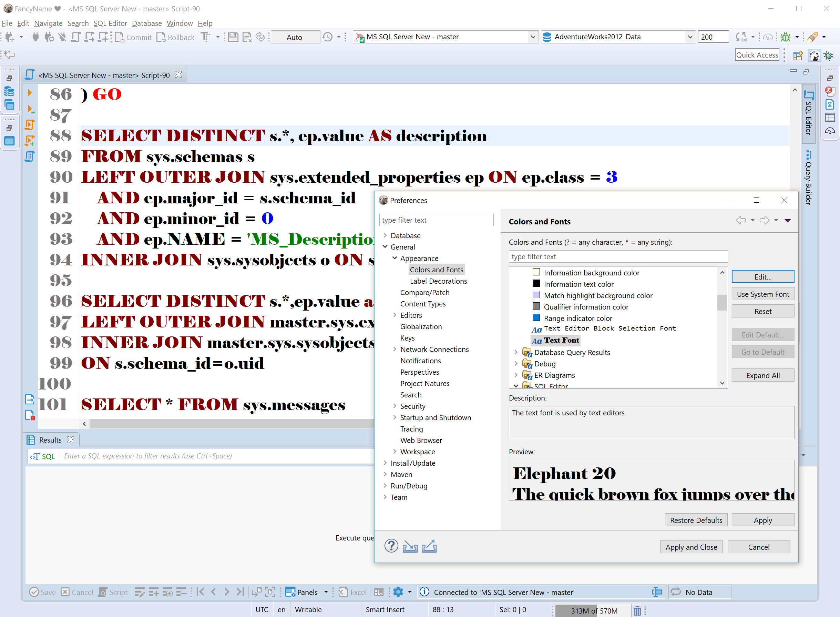Screen dimensions: 840x617
Task: Select the Match highlight background color swatch
Action: pyautogui.click(x=536, y=295)
